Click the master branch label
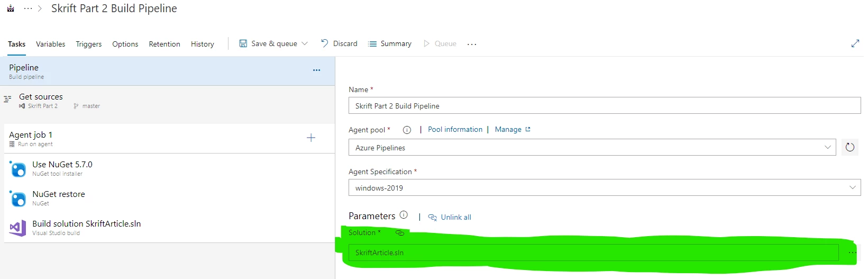The image size is (868, 279). coord(91,106)
